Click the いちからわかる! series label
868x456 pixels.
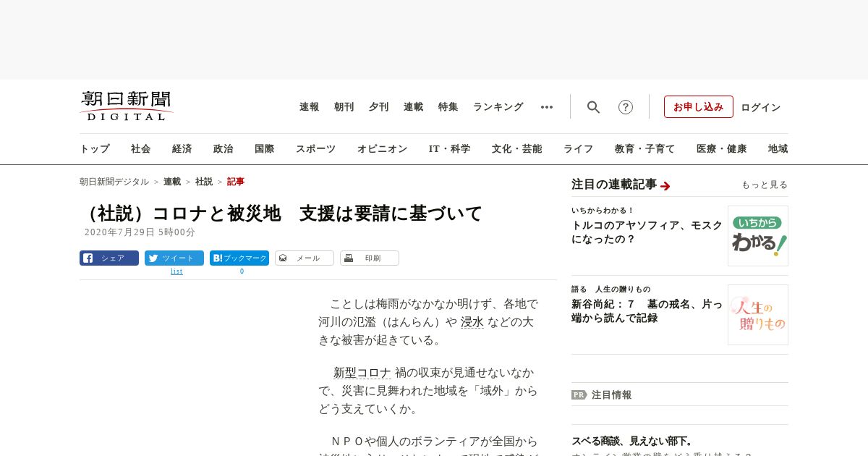click(x=603, y=211)
